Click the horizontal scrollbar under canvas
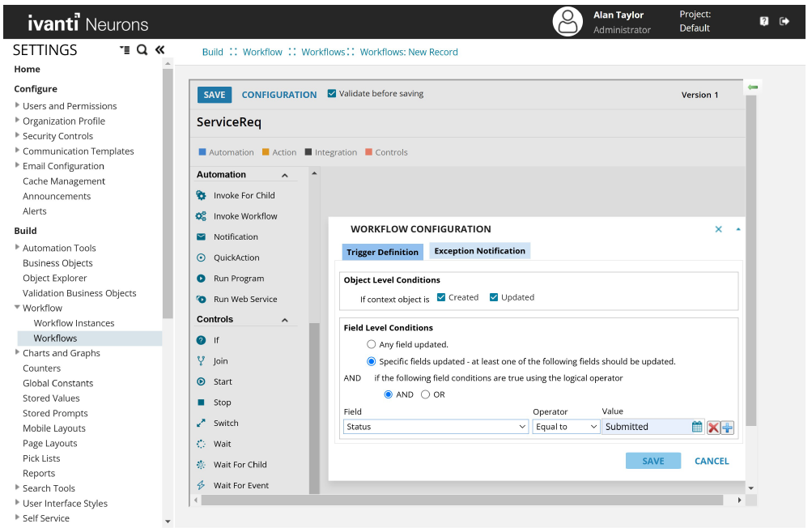 [462, 500]
